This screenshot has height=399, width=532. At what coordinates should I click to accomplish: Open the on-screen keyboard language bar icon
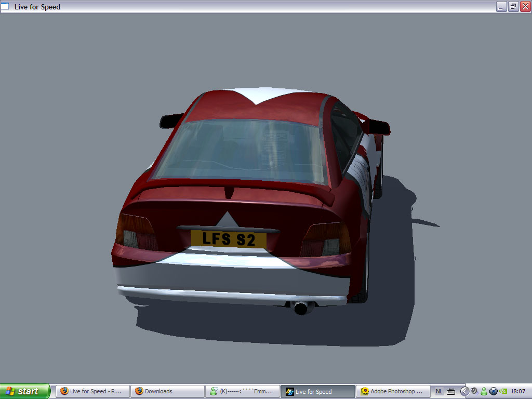[451, 392]
